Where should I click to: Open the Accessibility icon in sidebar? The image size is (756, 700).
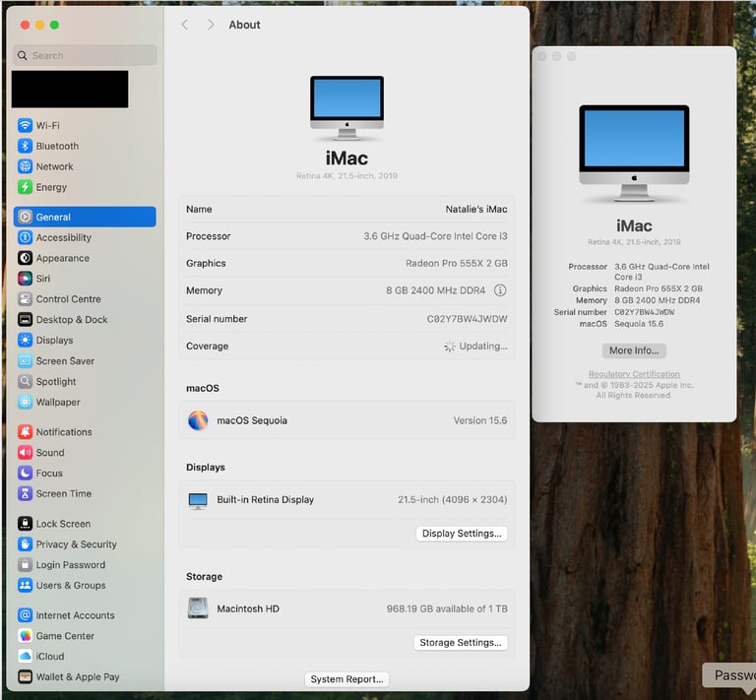coord(25,237)
